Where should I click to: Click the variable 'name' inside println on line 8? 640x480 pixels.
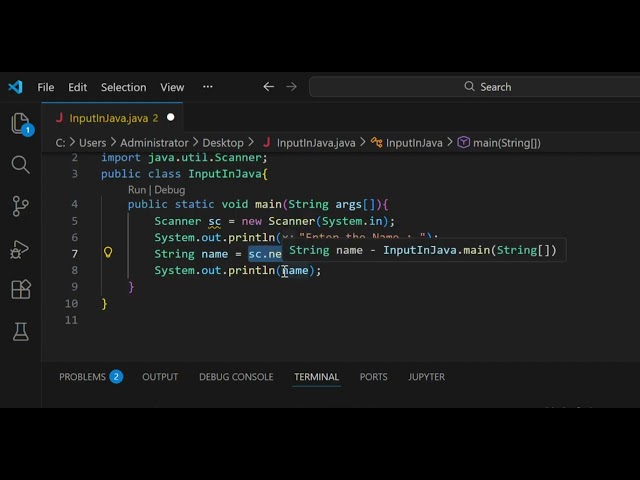(295, 270)
